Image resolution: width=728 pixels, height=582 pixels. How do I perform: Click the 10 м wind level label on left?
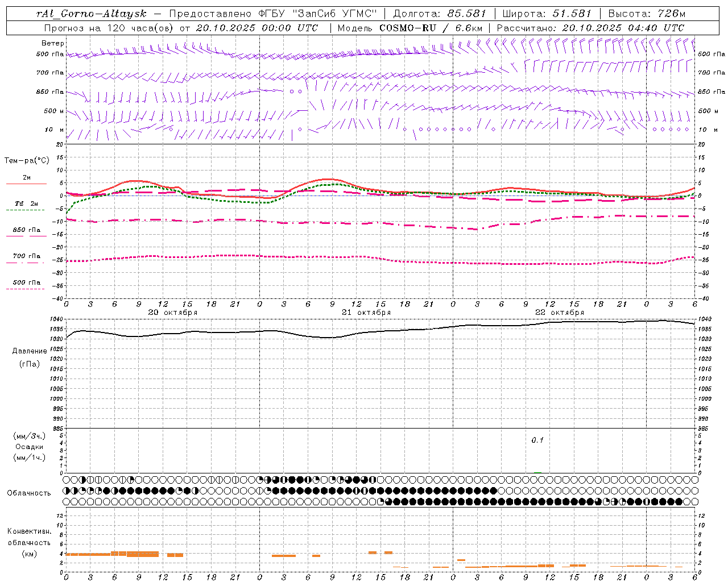click(x=55, y=130)
